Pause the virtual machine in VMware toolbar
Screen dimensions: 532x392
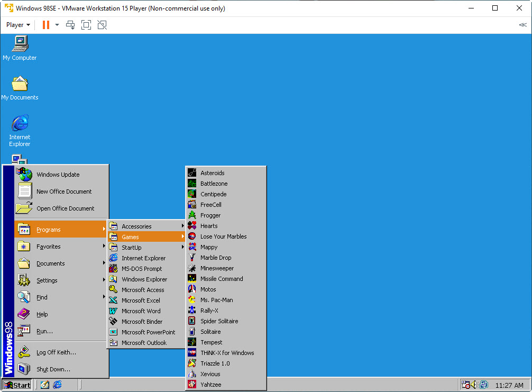pos(46,25)
